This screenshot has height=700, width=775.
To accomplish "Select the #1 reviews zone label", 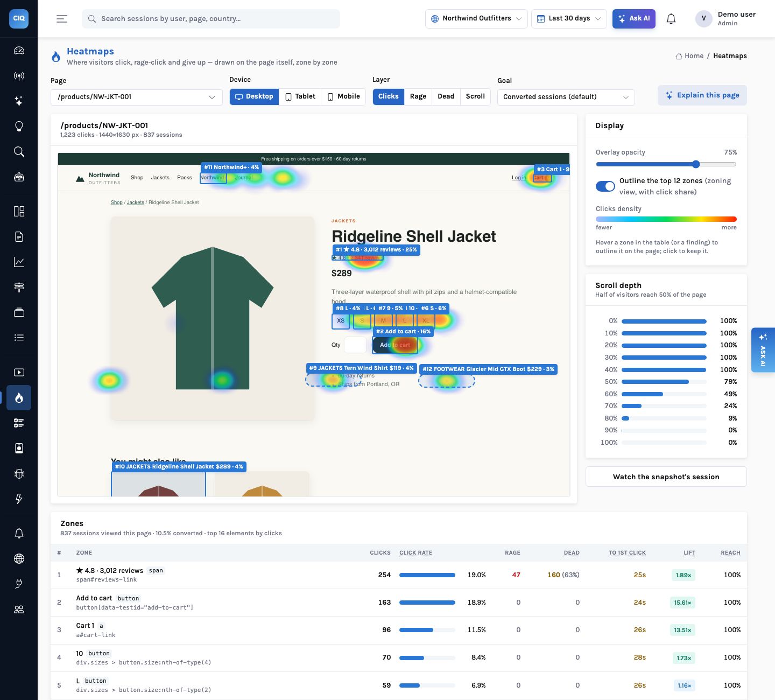I will point(376,250).
